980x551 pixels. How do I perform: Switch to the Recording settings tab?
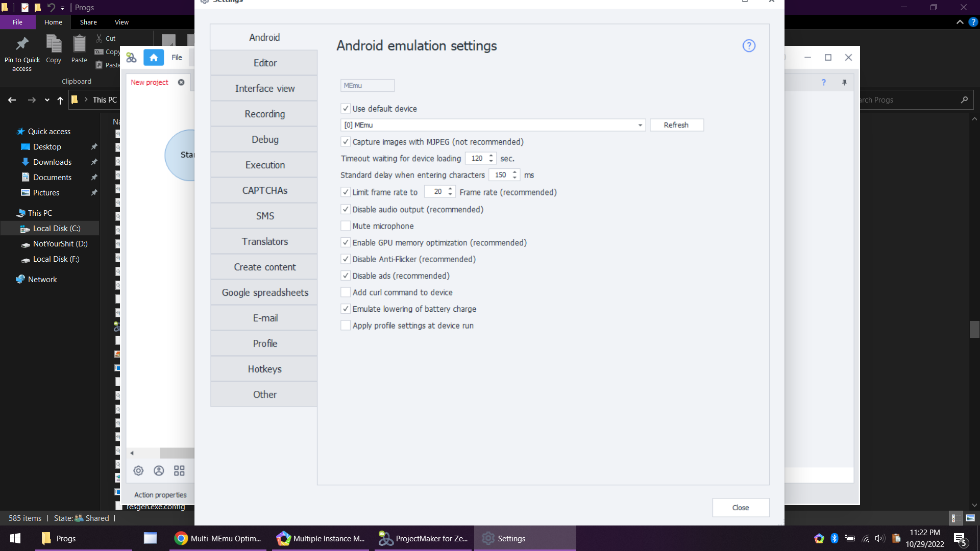264,114
